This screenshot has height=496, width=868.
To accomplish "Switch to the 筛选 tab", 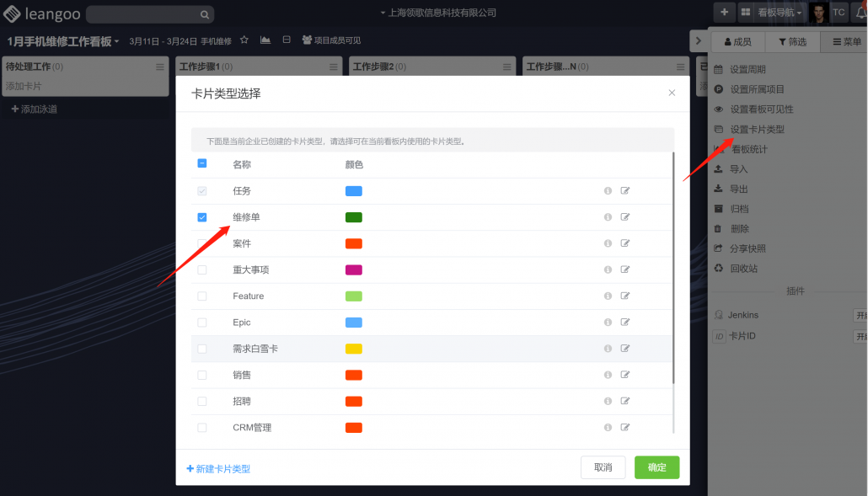I will click(x=791, y=40).
